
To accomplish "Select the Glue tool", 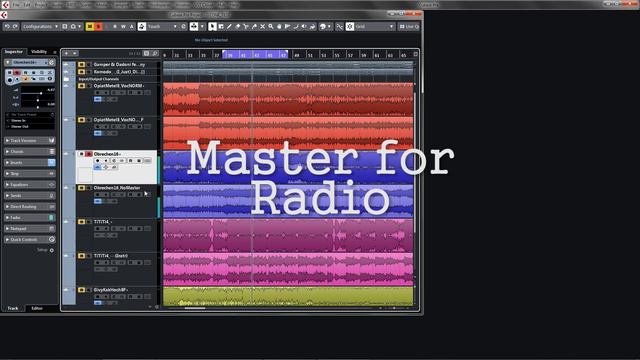I will tap(254, 27).
